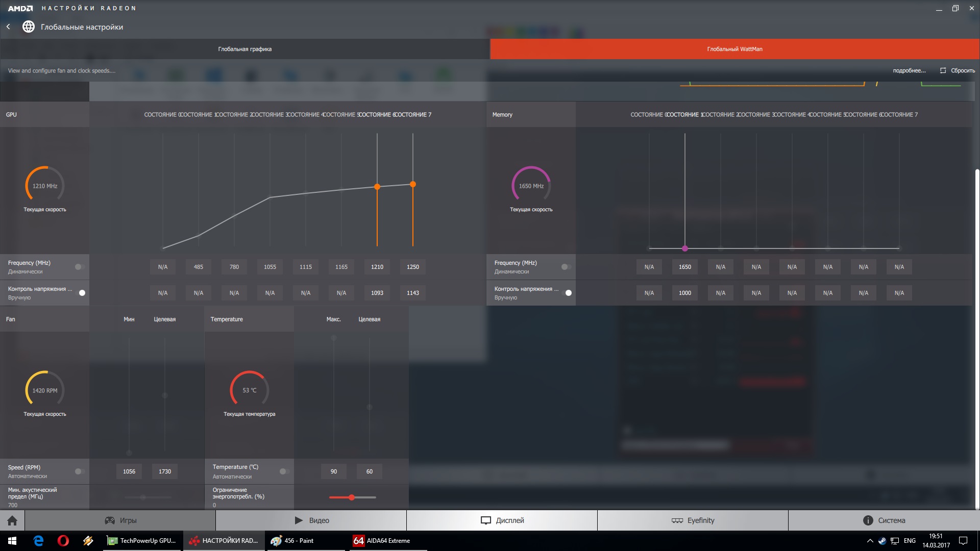980x551 pixels.
Task: Open the Display monitor section
Action: pos(502,520)
